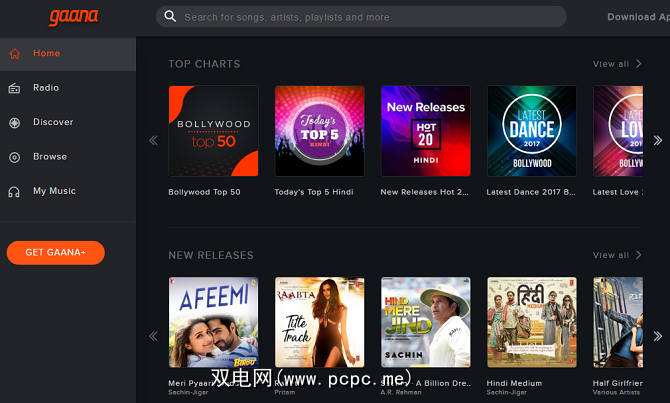The width and height of the screenshot is (670, 403).
Task: Click the Half Girlfriend title text
Action: coord(617,383)
